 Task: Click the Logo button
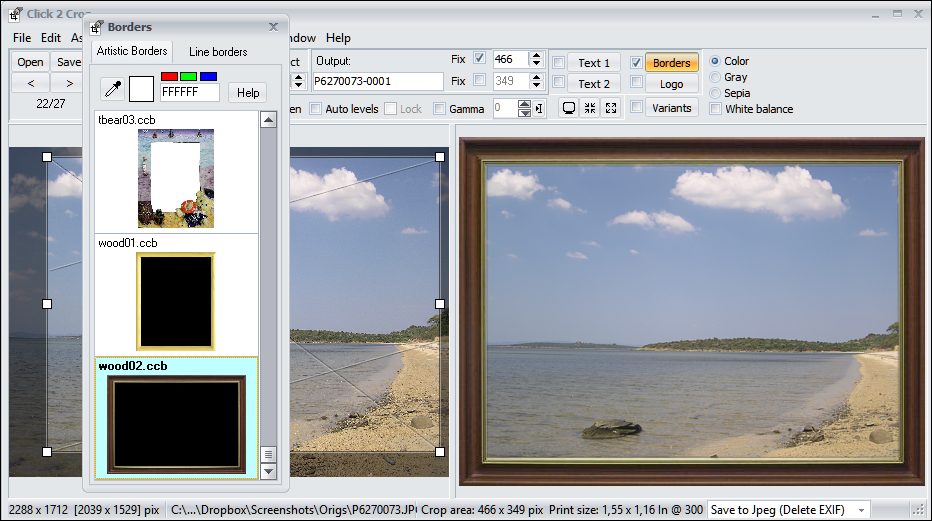pyautogui.click(x=672, y=84)
